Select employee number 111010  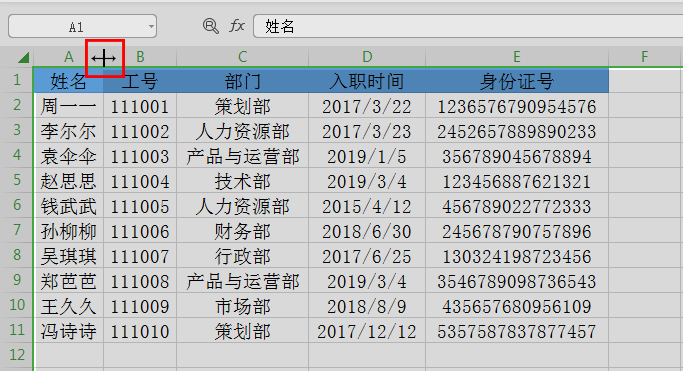click(x=140, y=331)
